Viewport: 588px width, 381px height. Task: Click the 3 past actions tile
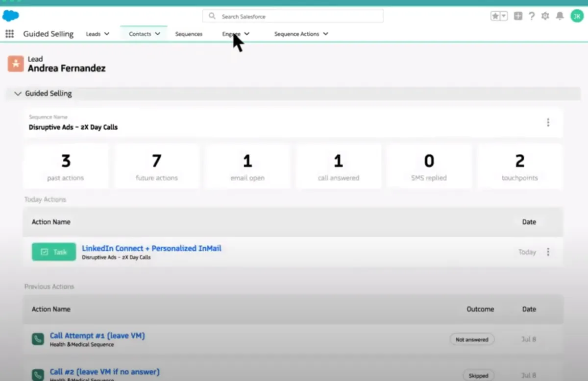click(66, 167)
